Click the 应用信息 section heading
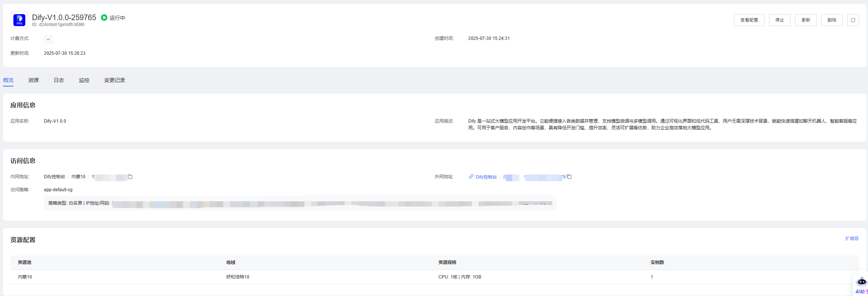868x296 pixels. click(x=23, y=105)
